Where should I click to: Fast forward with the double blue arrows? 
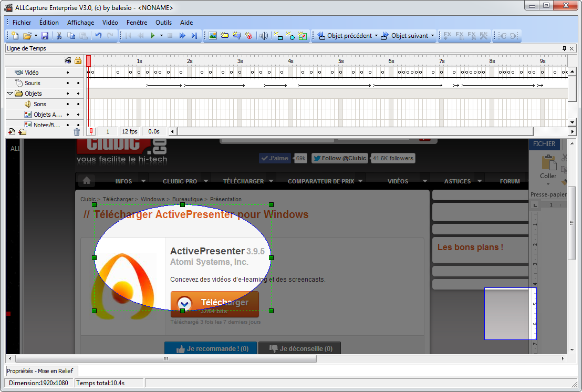tap(182, 36)
